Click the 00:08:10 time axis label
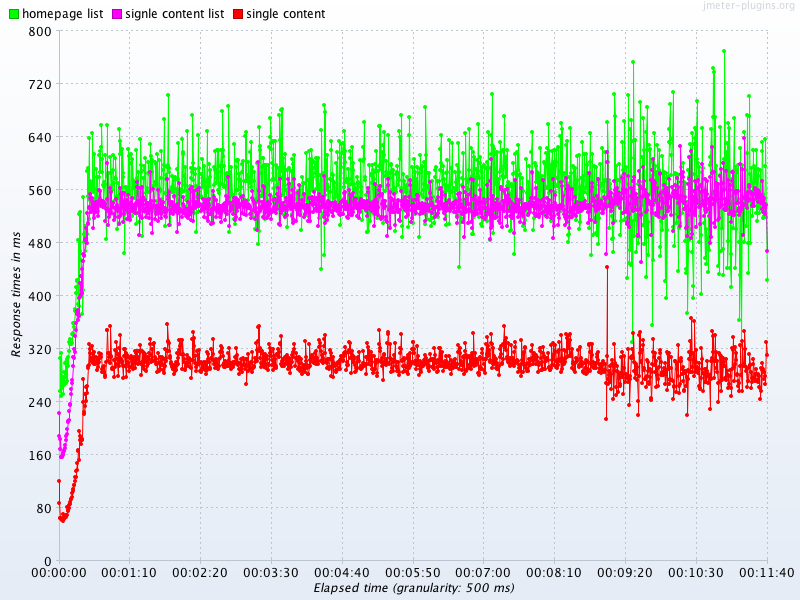 coord(555,573)
